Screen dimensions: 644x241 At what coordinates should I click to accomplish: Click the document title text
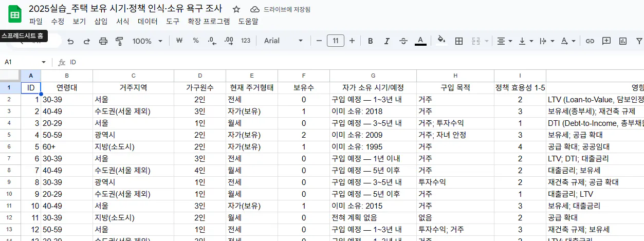125,9
